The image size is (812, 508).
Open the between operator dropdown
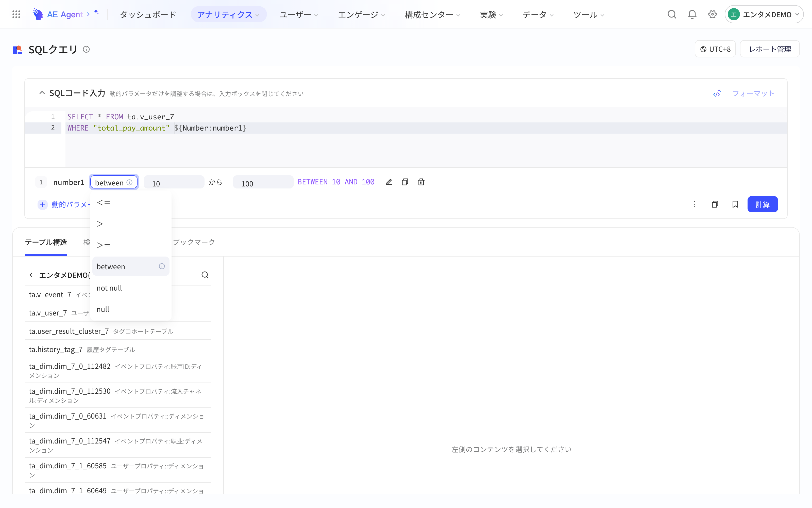coord(114,182)
